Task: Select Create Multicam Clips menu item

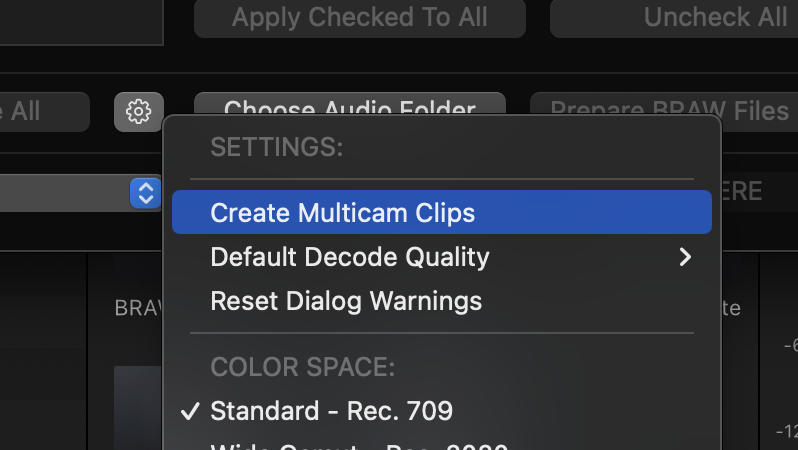Action: pos(442,212)
